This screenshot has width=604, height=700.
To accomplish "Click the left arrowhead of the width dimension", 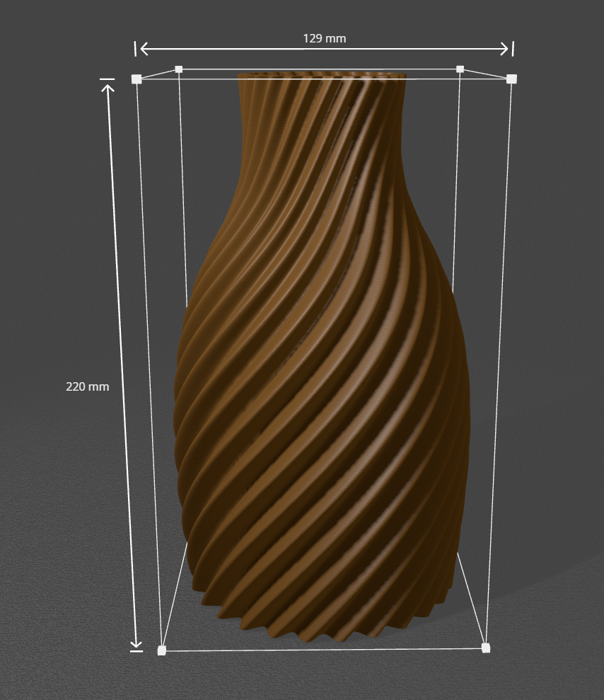I will coord(144,48).
